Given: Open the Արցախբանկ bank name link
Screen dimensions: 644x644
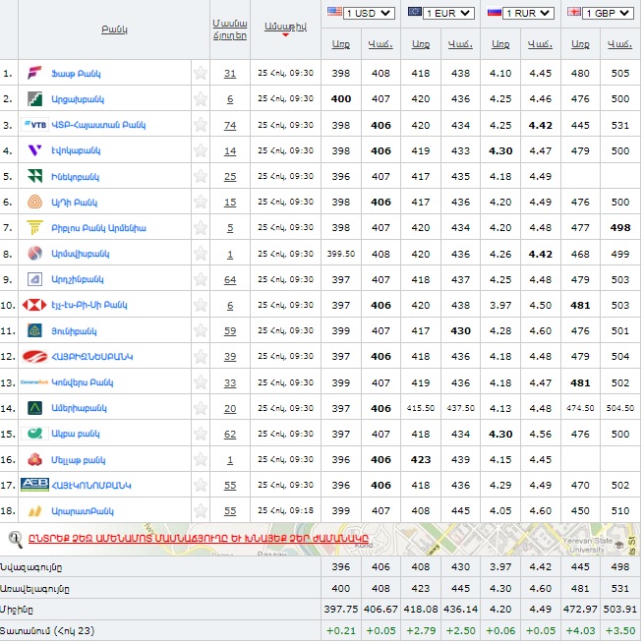Looking at the screenshot, I should 77,99.
